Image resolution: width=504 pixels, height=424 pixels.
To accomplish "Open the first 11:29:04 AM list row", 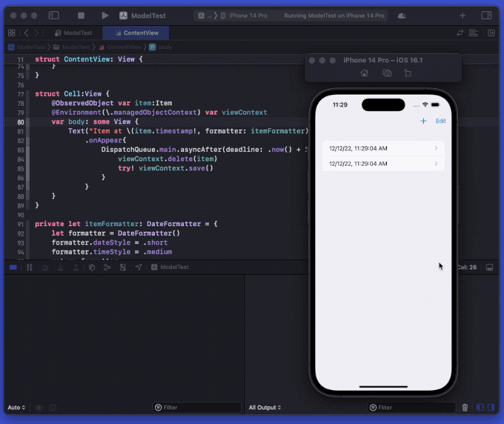I will coord(384,148).
